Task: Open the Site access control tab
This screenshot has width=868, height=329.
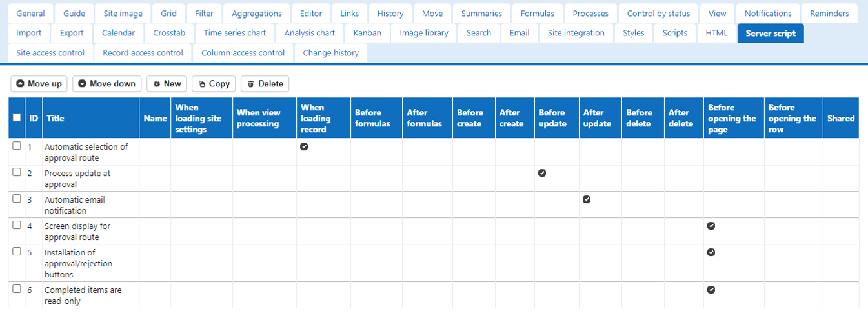Action: coord(50,53)
